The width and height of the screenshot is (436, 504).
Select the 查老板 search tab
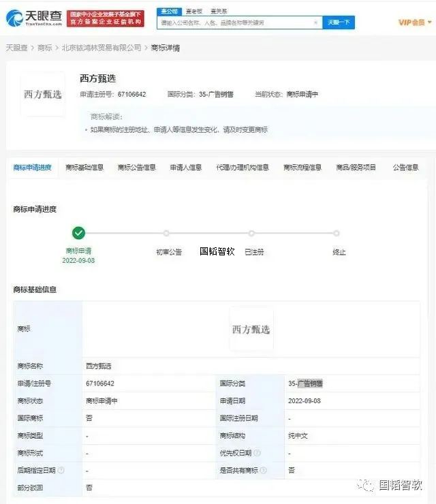[194, 12]
